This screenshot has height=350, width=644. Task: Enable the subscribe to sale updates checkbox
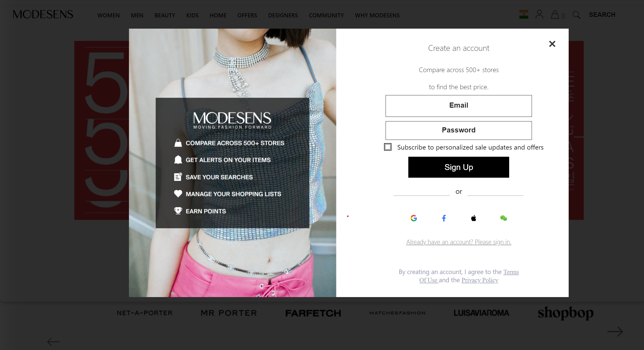(x=388, y=147)
